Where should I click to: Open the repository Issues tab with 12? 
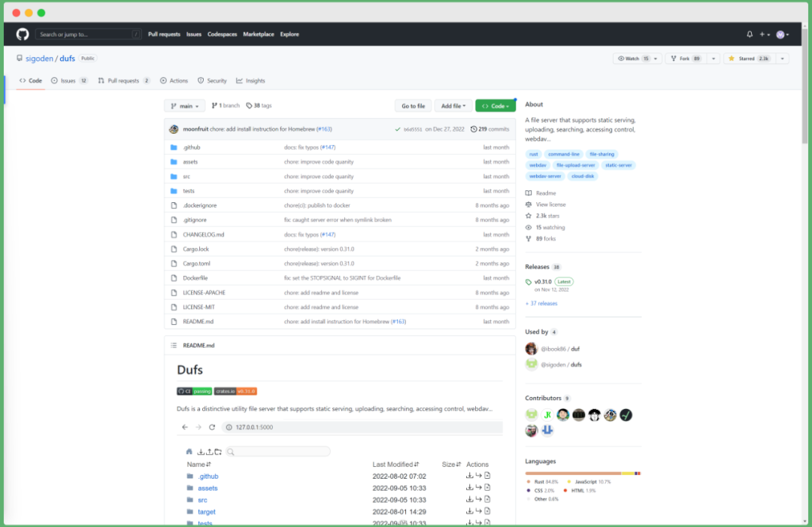pos(69,80)
